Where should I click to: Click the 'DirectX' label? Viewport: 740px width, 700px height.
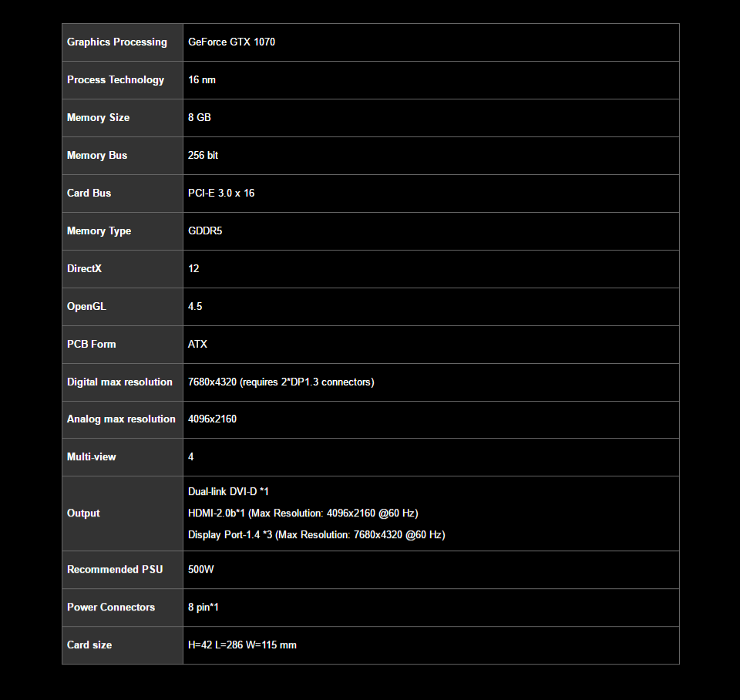tap(84, 268)
